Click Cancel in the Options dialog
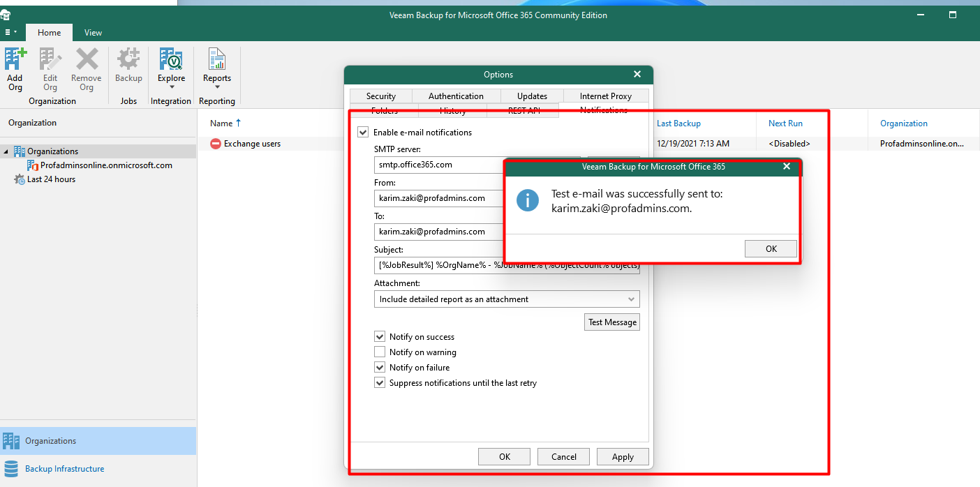This screenshot has height=487, width=980. pyautogui.click(x=564, y=457)
